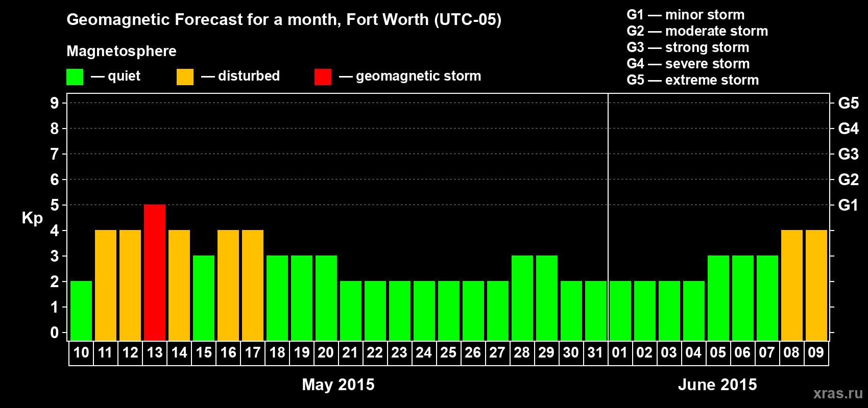The width and height of the screenshot is (868, 408).
Task: Click date label 25 on the axis
Action: pyautogui.click(x=448, y=352)
